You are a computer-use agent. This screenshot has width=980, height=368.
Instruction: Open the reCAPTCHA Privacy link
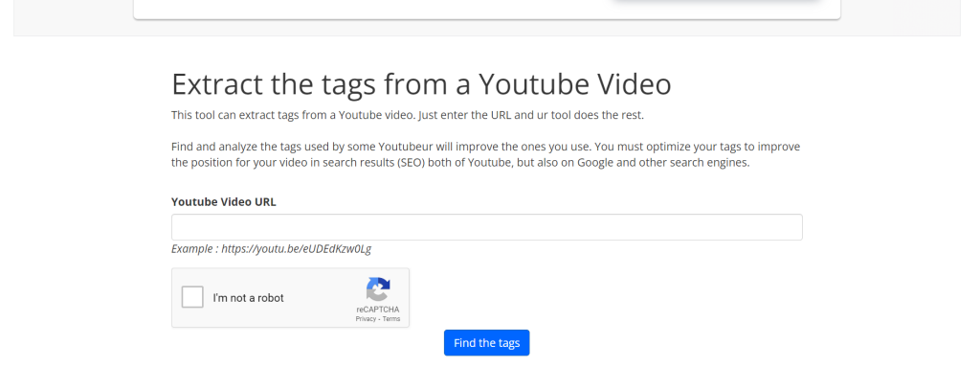[x=366, y=318]
